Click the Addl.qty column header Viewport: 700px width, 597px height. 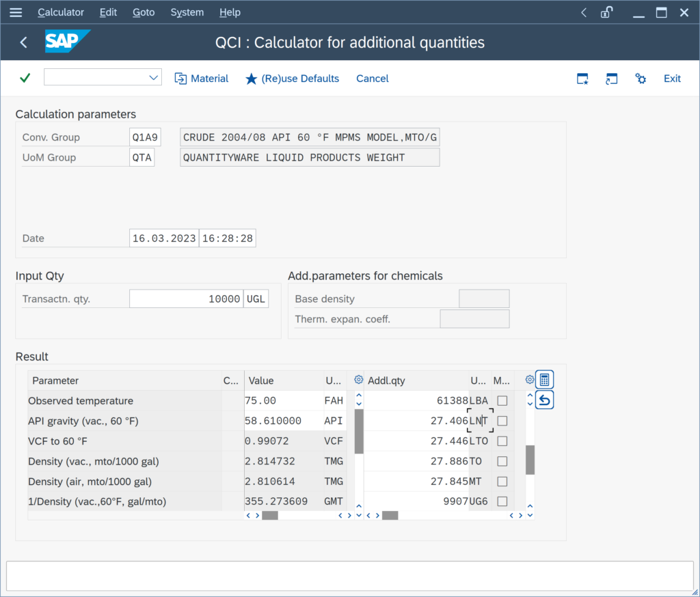pyautogui.click(x=416, y=380)
